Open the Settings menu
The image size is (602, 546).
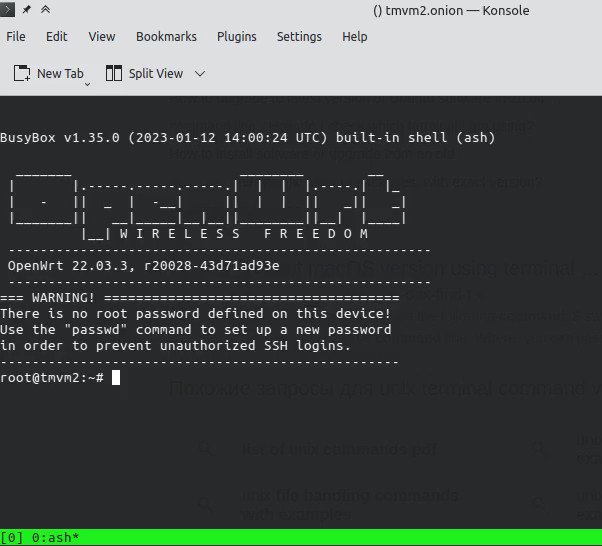(299, 36)
